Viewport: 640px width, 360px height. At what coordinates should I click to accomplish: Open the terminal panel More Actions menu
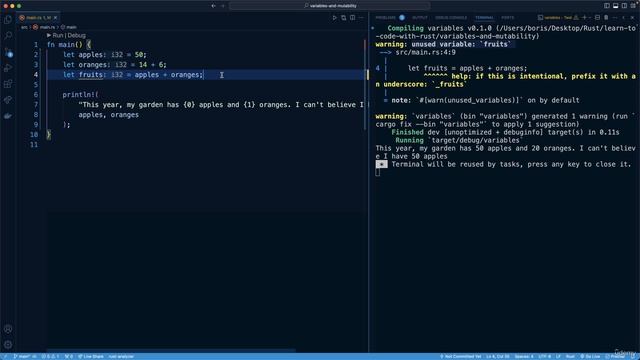click(x=615, y=18)
